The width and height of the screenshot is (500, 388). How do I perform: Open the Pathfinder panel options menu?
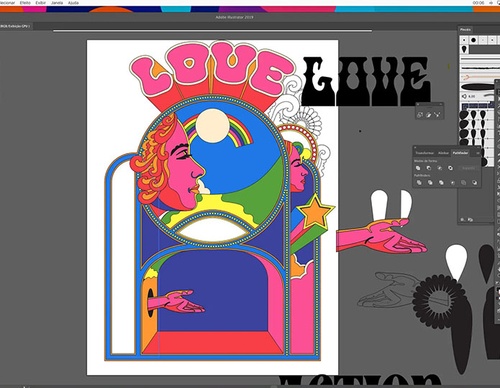(x=478, y=153)
